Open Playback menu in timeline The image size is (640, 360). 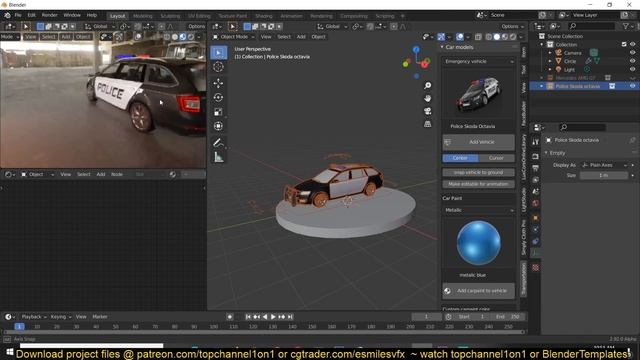click(34, 317)
